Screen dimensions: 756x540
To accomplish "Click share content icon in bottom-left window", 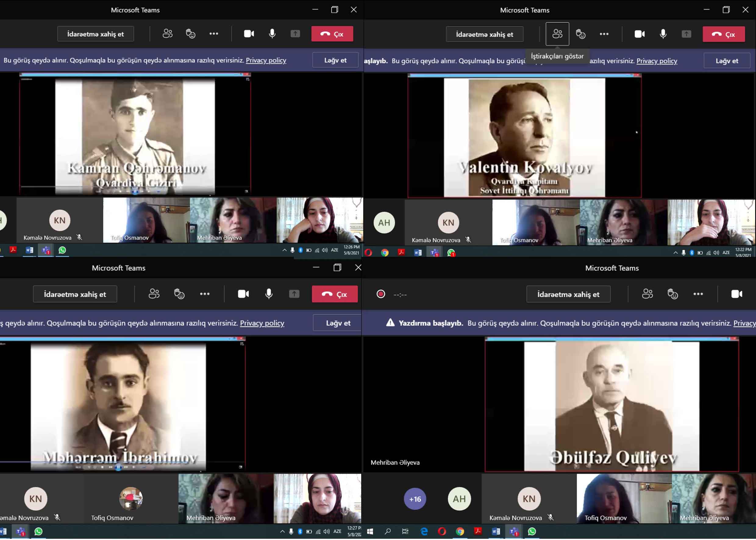I will [294, 293].
